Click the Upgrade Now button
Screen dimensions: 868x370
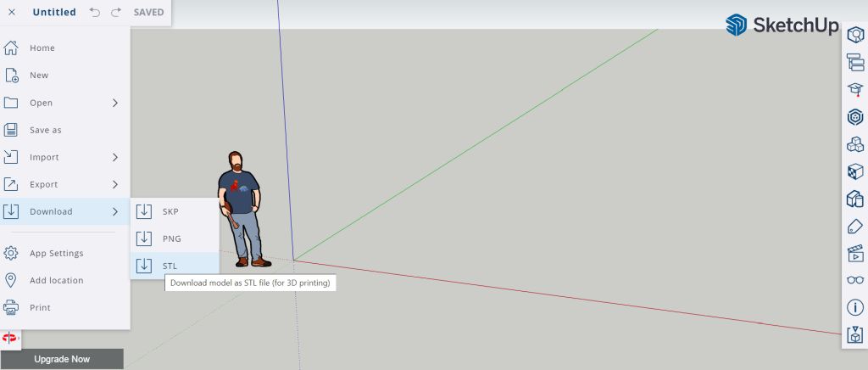pos(62,359)
